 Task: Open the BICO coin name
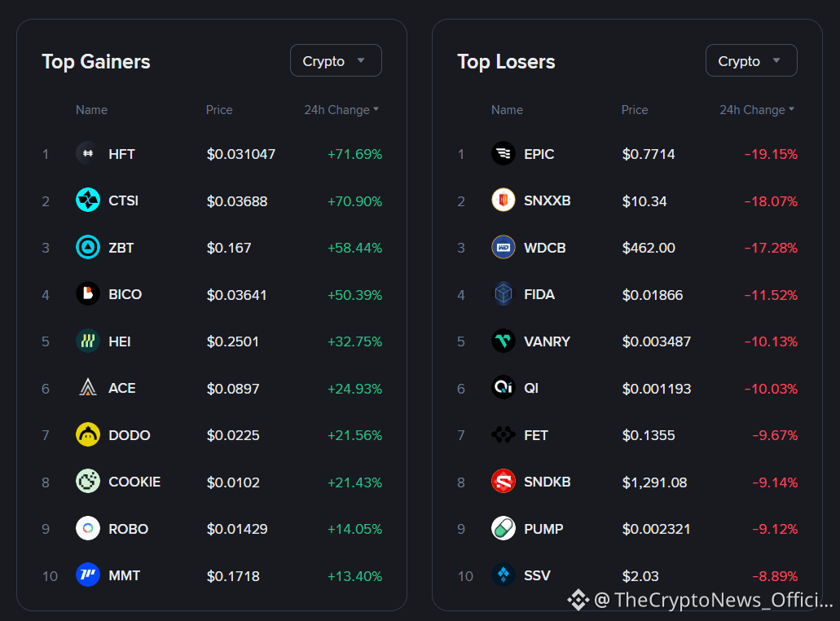coord(125,295)
